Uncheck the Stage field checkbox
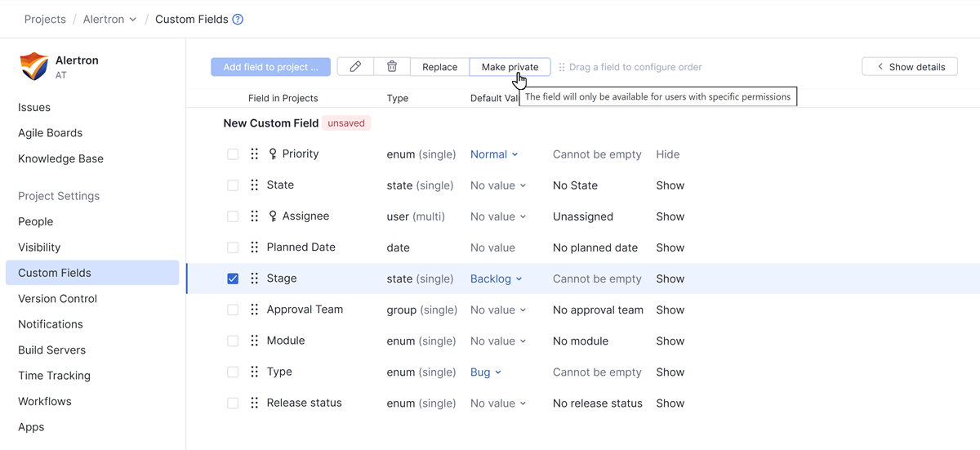The width and height of the screenshot is (980, 450). click(233, 278)
